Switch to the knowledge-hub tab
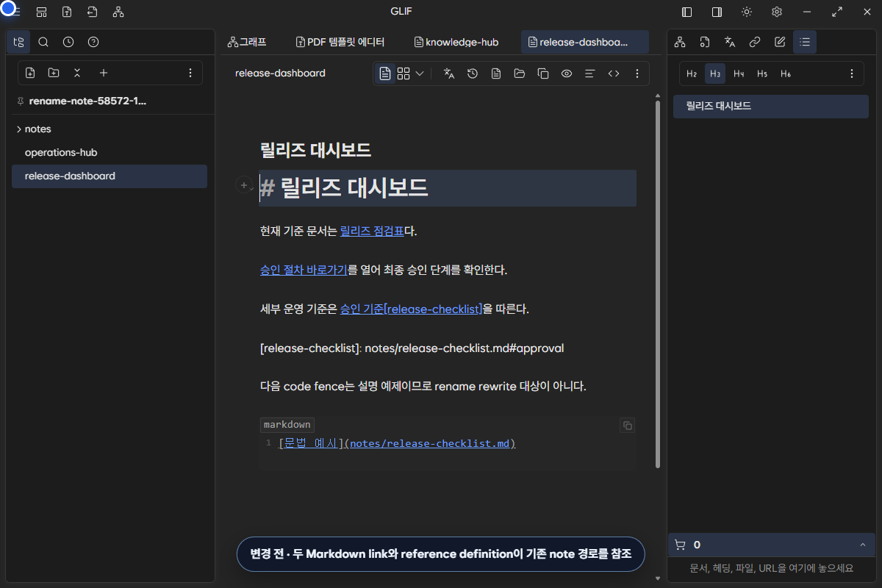882x588 pixels. tap(456, 42)
